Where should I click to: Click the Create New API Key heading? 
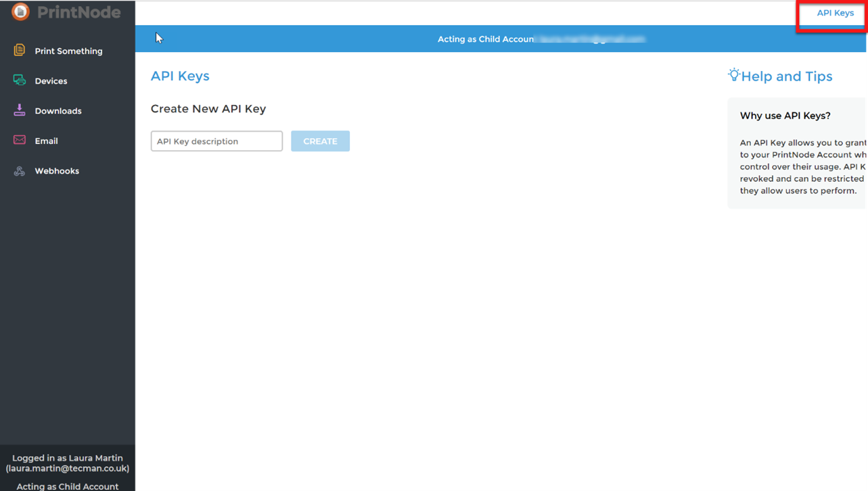[208, 109]
